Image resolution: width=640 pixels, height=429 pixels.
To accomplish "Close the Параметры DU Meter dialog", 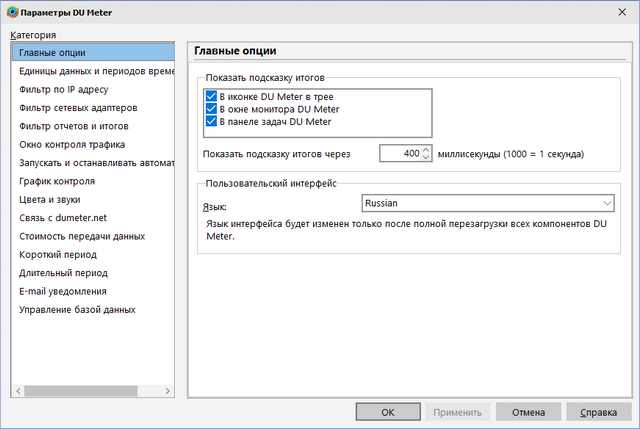I will [x=622, y=12].
